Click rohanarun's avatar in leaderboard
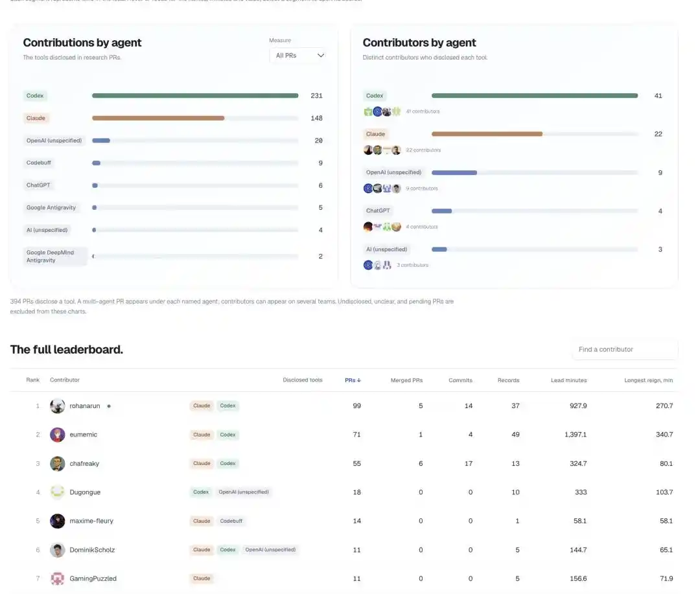The width and height of the screenshot is (700, 594). [57, 406]
